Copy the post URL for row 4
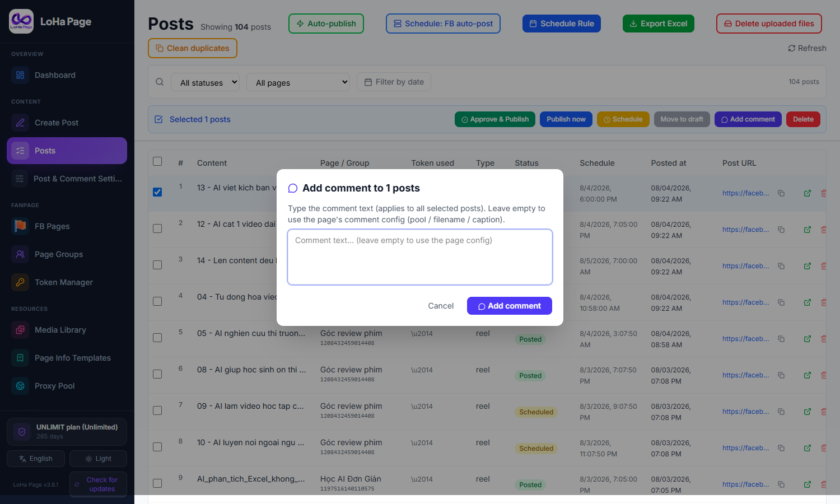 [781, 302]
